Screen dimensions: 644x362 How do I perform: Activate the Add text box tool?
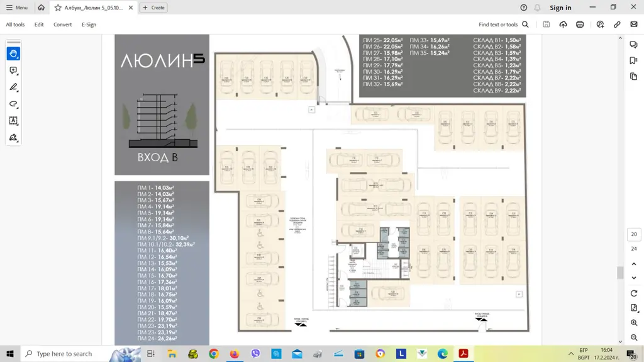13,121
